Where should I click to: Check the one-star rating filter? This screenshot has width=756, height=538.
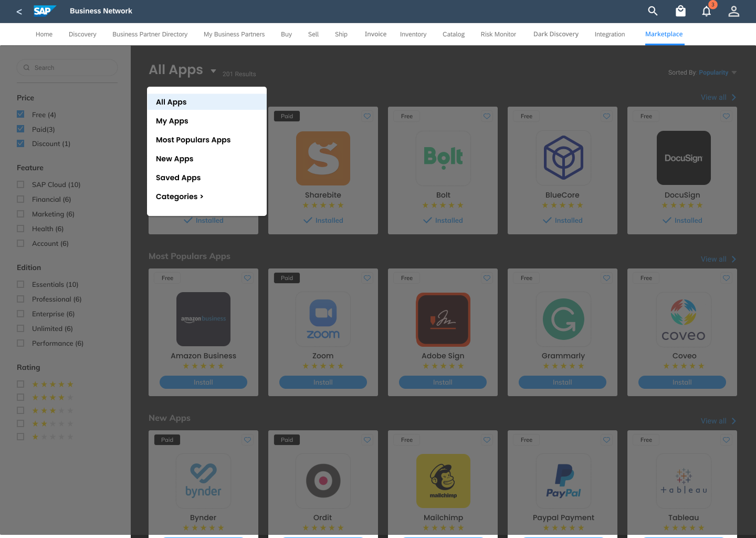(x=20, y=437)
